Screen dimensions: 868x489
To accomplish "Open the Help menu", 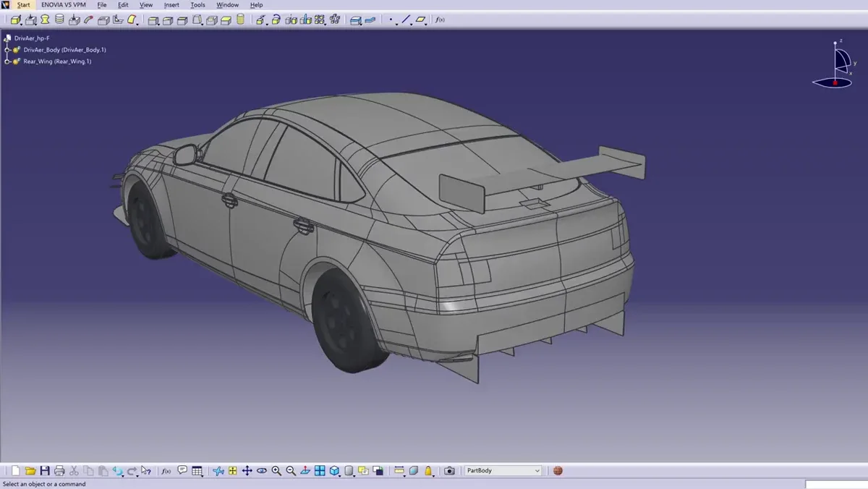I will click(256, 5).
